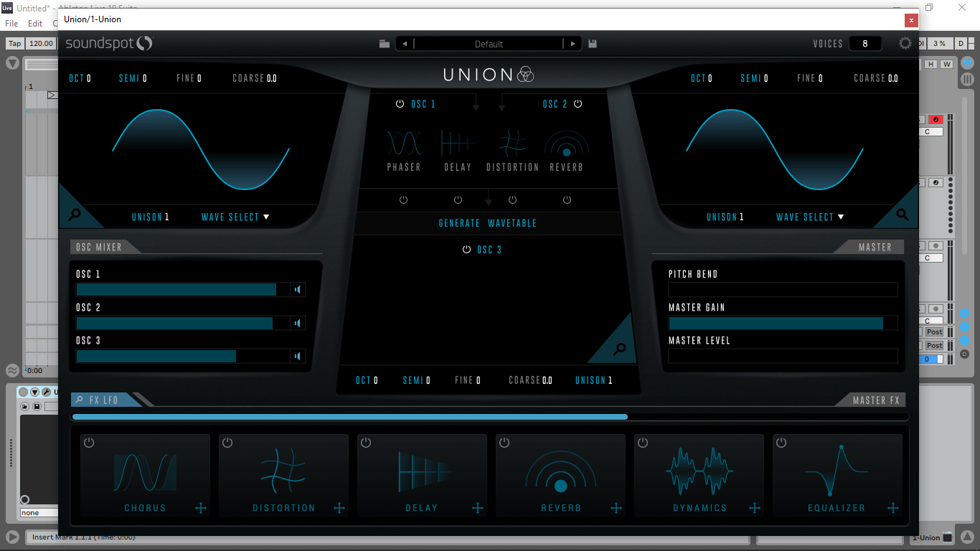The width and height of the screenshot is (980, 551).
Task: Click the Voices count field
Action: (x=865, y=44)
